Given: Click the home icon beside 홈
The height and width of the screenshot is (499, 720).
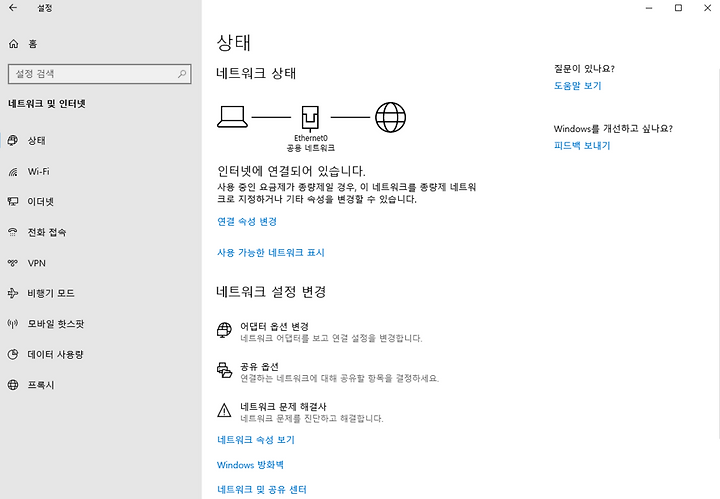Looking at the screenshot, I should [14, 44].
